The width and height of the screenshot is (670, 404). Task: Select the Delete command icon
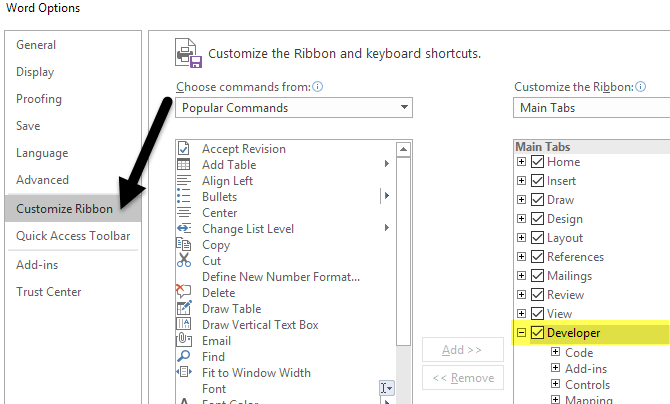184,293
